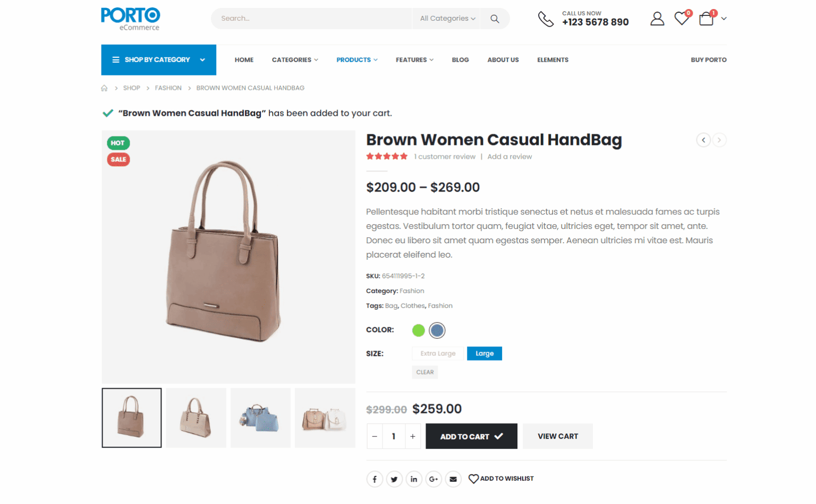Toggle ADD TO WISHLIST for this handbag
Image resolution: width=816 pixels, height=504 pixels.
coord(501,479)
